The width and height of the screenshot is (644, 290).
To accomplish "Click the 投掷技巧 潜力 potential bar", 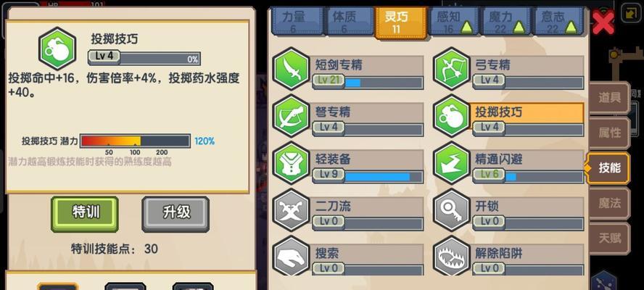I will [x=135, y=141].
